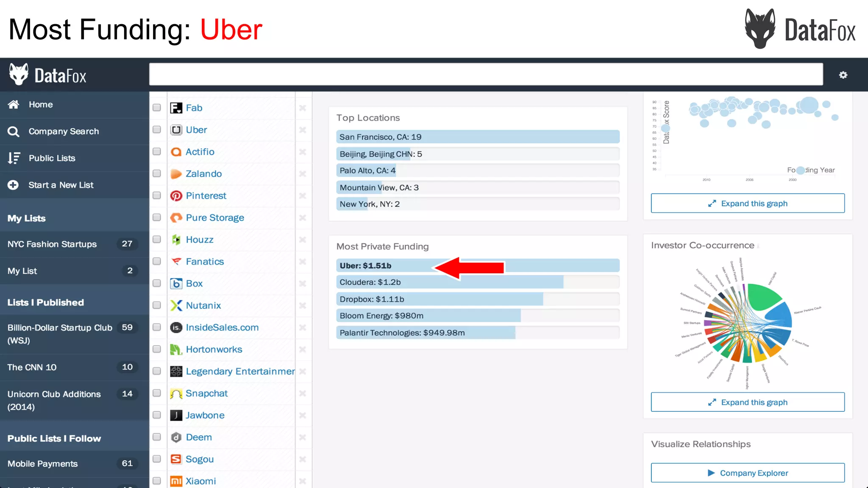The width and height of the screenshot is (868, 488).
Task: Click the Investor Co-occurrence chord diagram
Action: 748,323
